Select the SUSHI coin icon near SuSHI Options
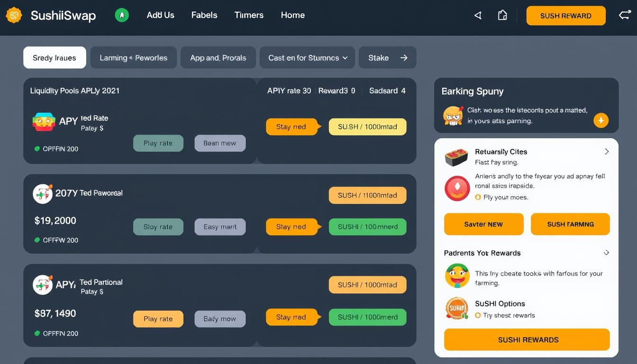Image resolution: width=637 pixels, height=364 pixels. coord(456,307)
